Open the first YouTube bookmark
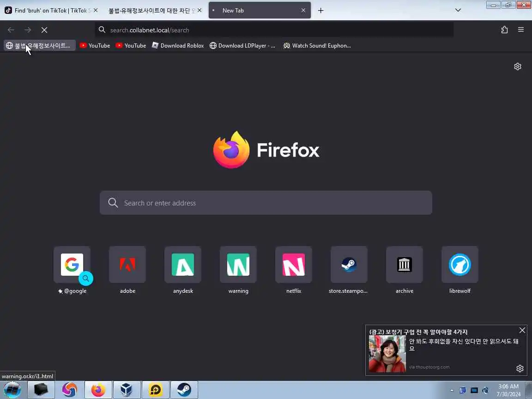 95,45
